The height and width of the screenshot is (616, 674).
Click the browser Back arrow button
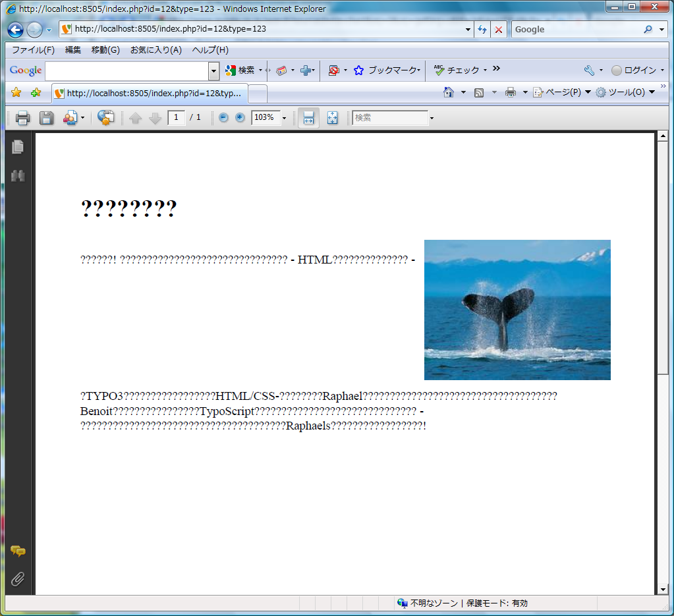coord(15,30)
